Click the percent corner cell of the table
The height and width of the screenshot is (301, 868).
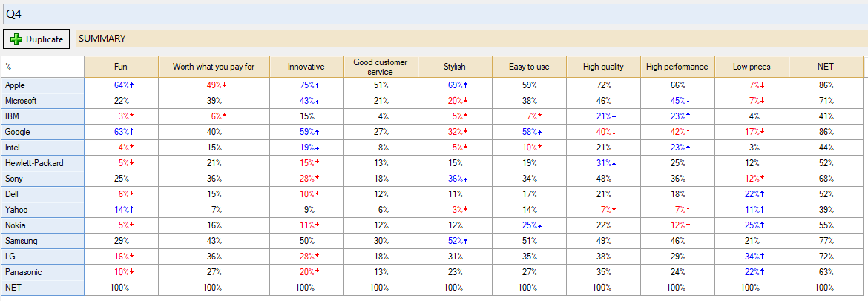coord(42,67)
